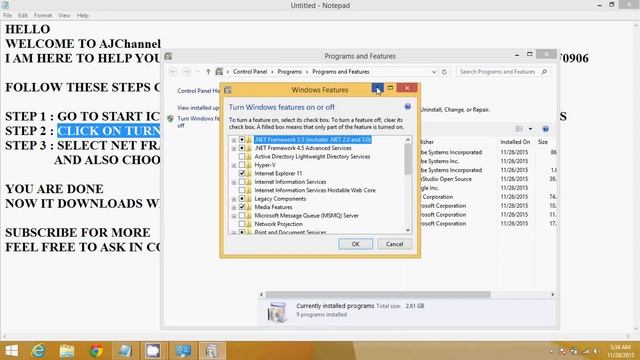Open the Notepad View menu
Viewport: 640px width, 360px height.
(x=64, y=16)
